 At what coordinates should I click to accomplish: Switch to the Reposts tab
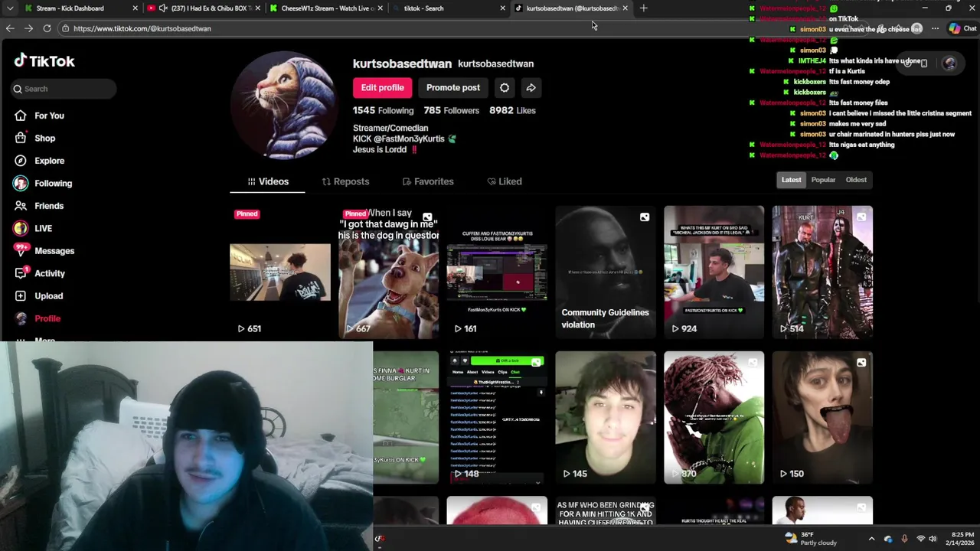click(345, 181)
